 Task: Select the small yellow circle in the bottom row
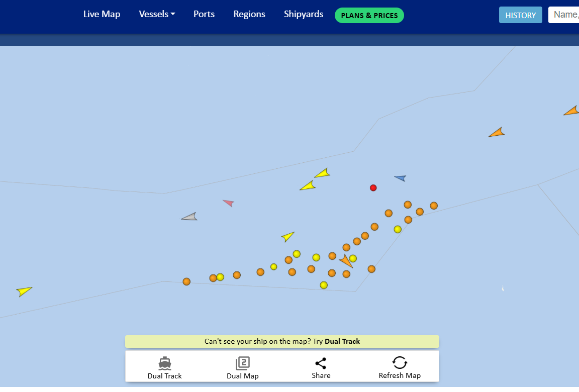point(273,266)
